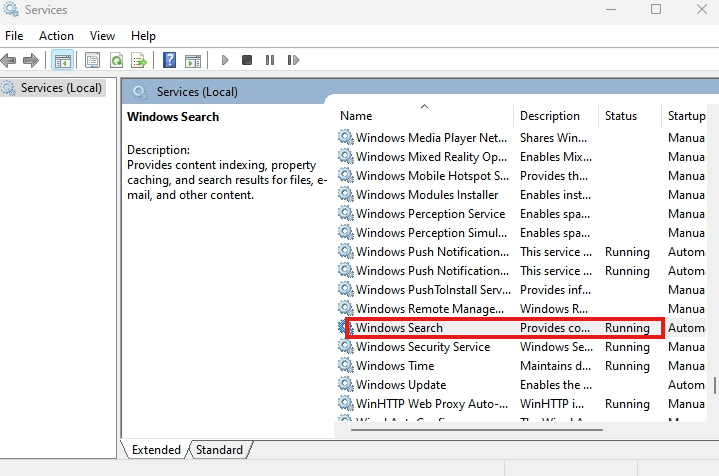Open Properties using the toolbar icon
The height and width of the screenshot is (476, 719).
[92, 60]
